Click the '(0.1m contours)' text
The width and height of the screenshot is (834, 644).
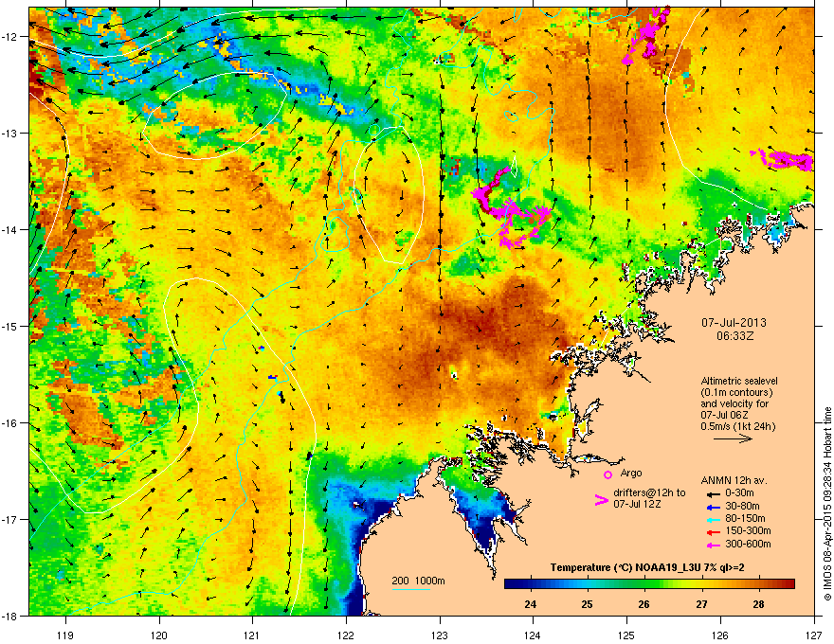736,393
